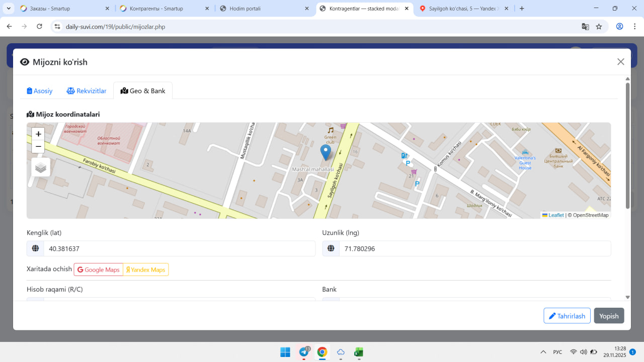This screenshot has height=362, width=644.
Task: Open location in Yandex Maps
Action: [x=146, y=269]
